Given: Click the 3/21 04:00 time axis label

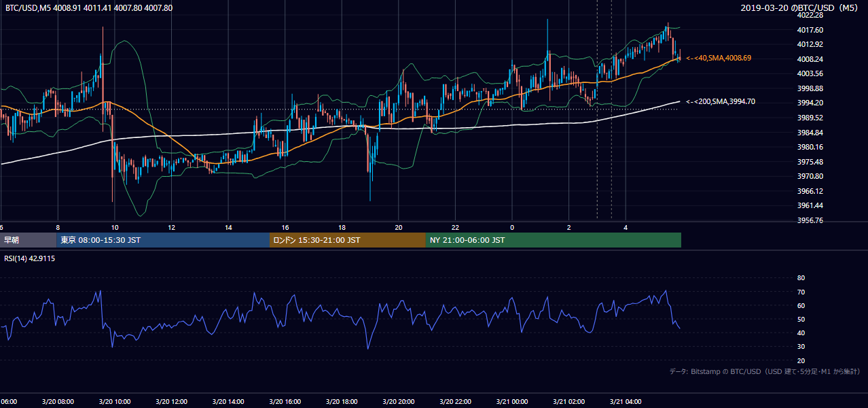Looking at the screenshot, I should pos(625,402).
